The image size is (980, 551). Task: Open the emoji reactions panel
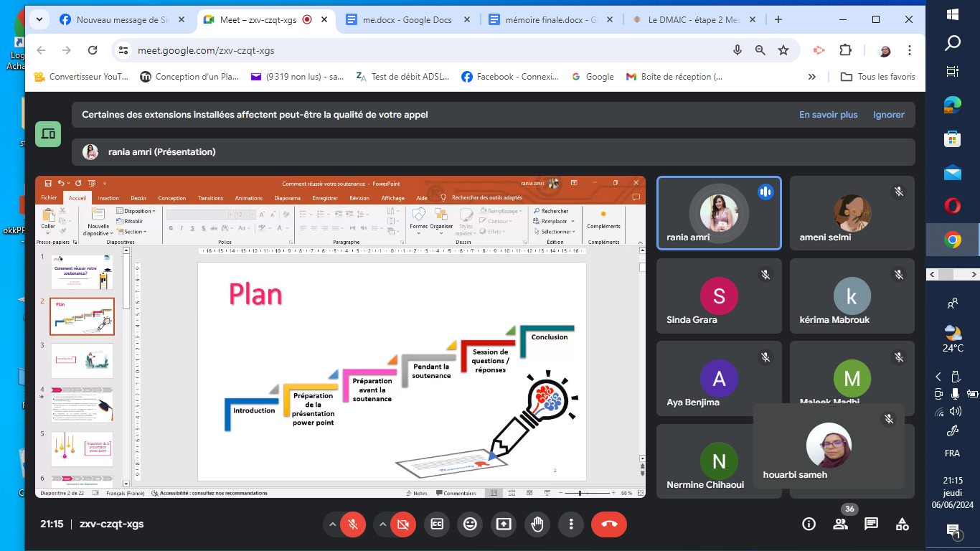tap(470, 524)
